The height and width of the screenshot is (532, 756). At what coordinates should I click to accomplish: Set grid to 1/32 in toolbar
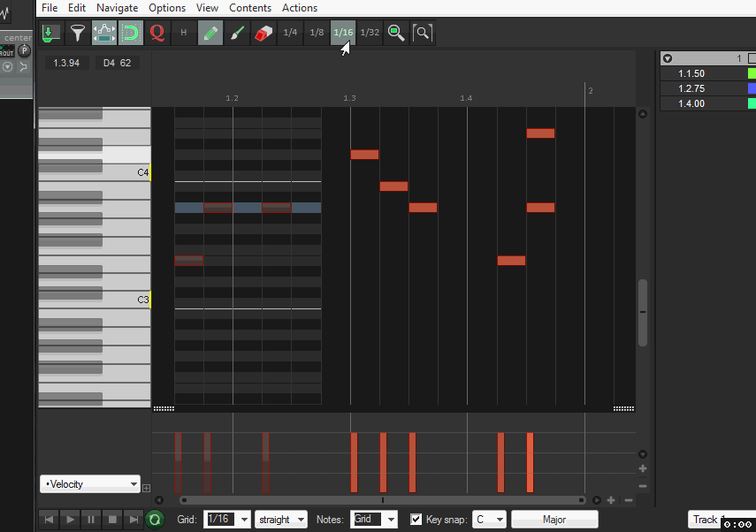[370, 33]
